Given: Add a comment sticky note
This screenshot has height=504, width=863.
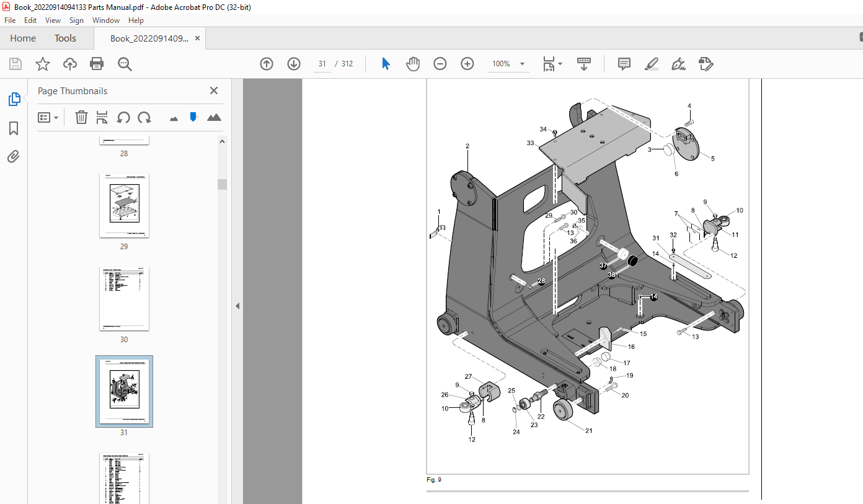Looking at the screenshot, I should click(624, 64).
